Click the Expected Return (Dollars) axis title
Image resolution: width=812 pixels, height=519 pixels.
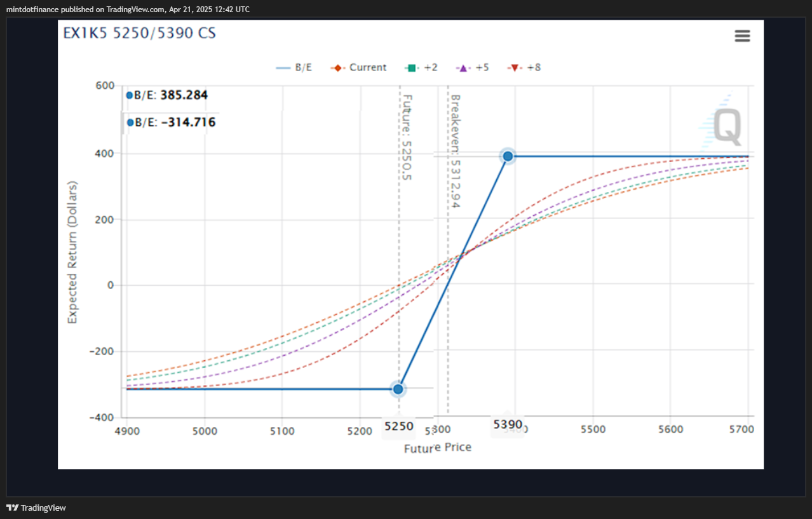[x=72, y=252]
